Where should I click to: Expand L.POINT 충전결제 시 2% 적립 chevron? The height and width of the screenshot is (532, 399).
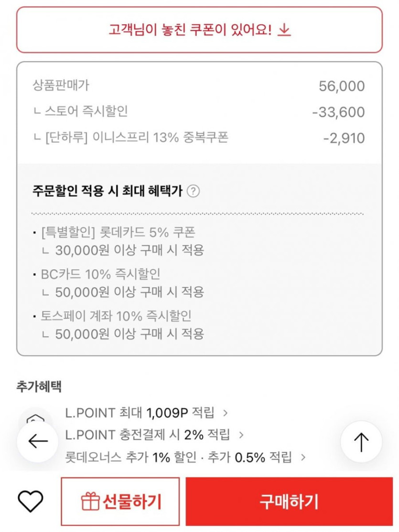point(241,435)
